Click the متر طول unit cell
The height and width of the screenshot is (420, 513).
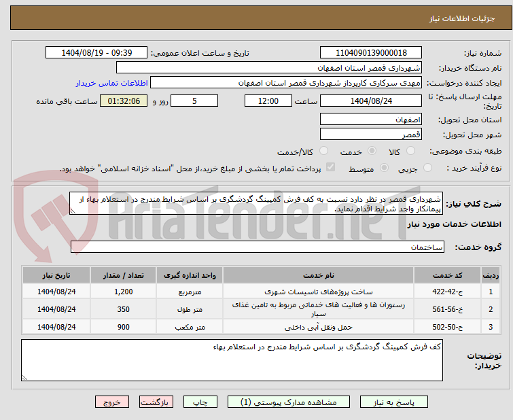(x=190, y=309)
